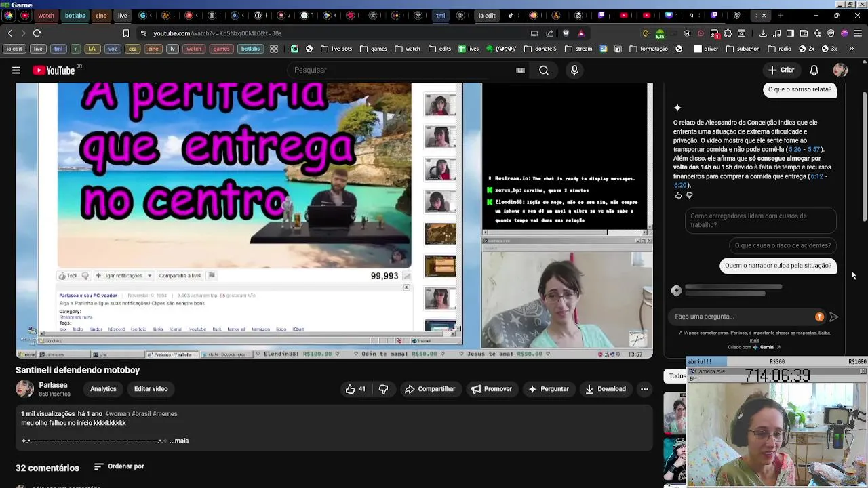Reload the page
The width and height of the screenshot is (868, 488).
point(37,33)
